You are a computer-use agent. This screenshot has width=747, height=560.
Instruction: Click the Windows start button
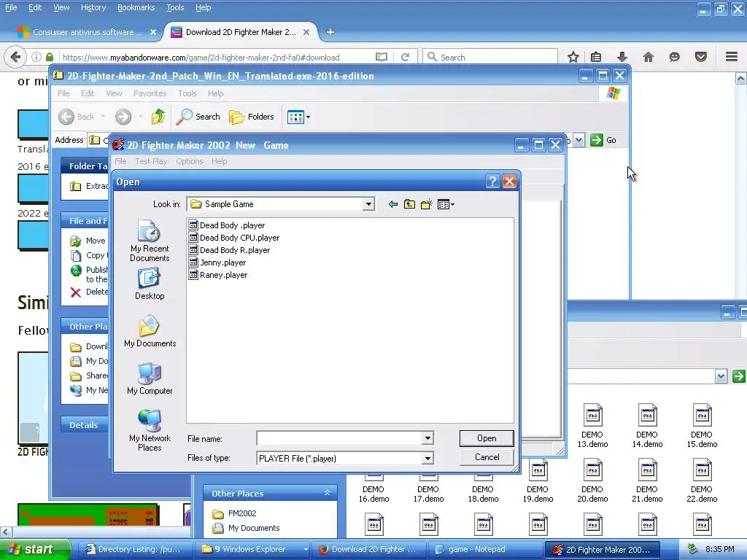pyautogui.click(x=34, y=549)
